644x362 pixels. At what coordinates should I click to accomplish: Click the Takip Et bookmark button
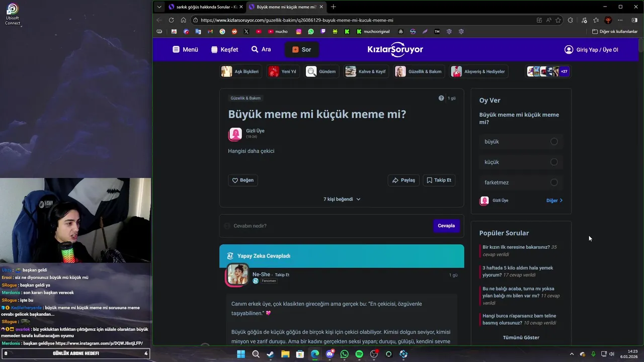[439, 180]
